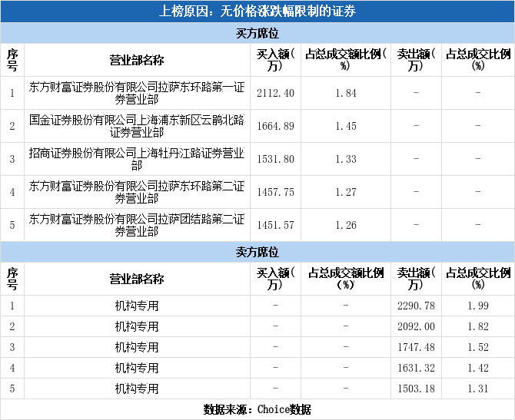Click buy percentage 1.84
The image size is (515, 420).
(346, 93)
